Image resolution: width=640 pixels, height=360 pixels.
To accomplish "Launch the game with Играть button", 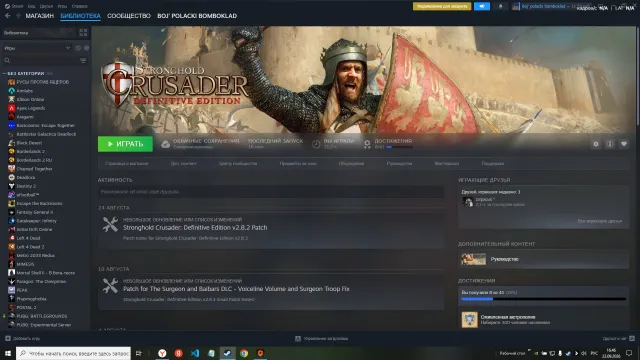I will click(x=125, y=144).
